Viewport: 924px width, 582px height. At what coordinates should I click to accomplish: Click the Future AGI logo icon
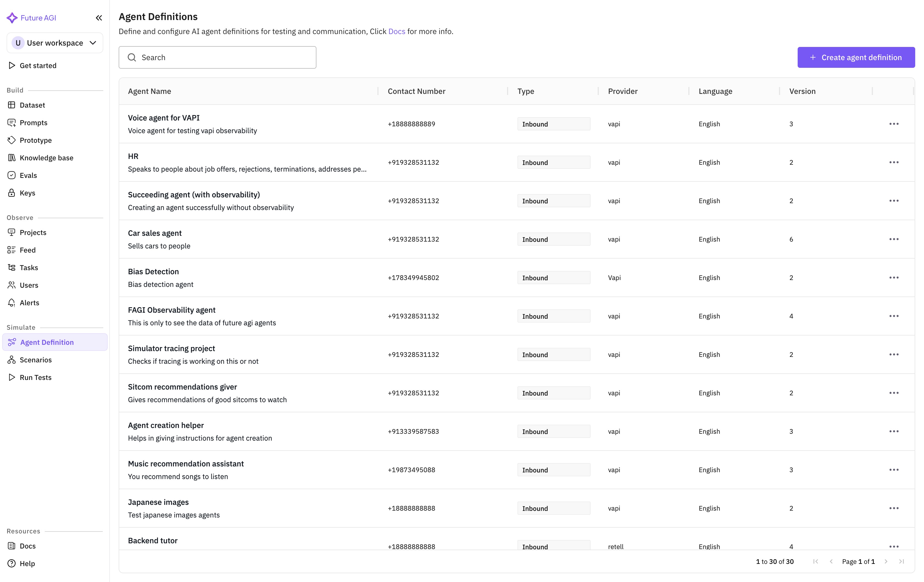(x=12, y=18)
